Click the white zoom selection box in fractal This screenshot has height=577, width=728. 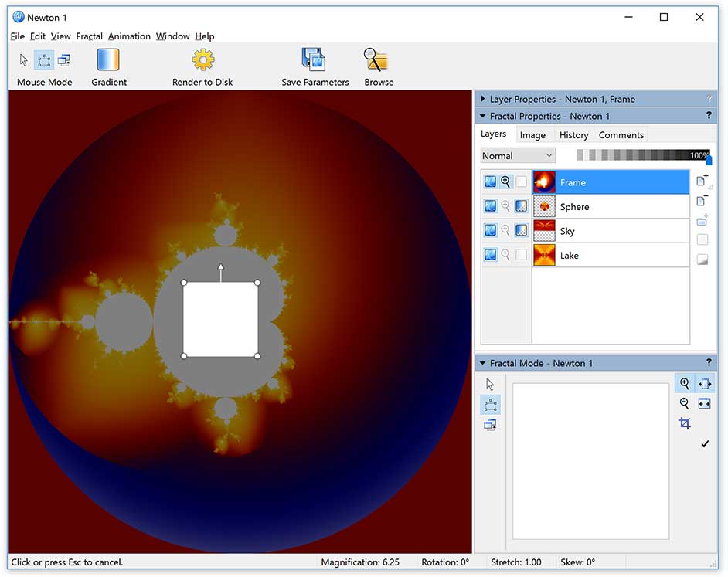(x=220, y=319)
